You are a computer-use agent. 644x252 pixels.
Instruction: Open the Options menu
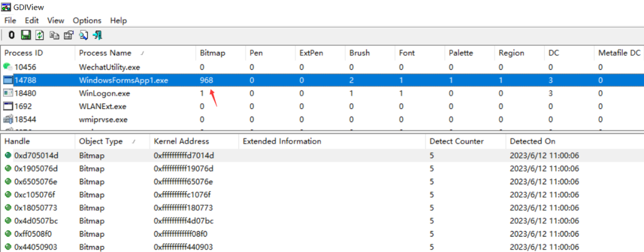[x=87, y=20]
